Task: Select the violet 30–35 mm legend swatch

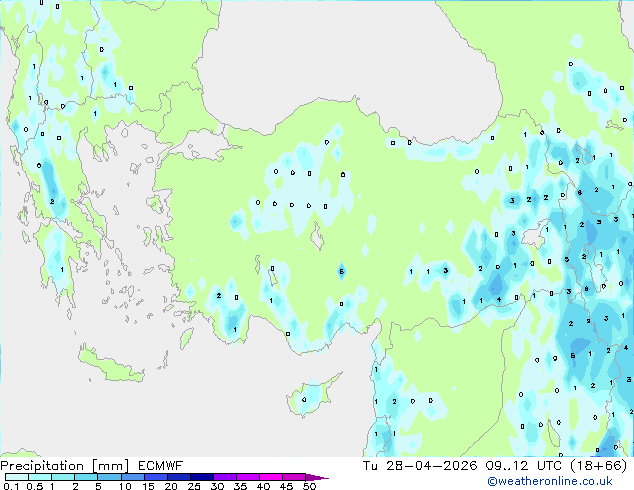Action: tap(224, 477)
